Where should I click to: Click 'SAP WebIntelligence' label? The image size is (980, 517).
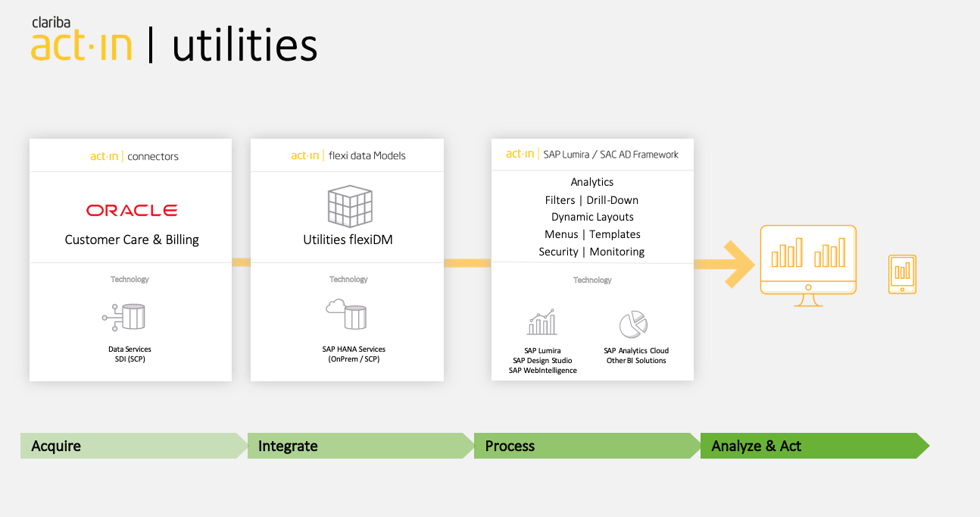pos(542,371)
